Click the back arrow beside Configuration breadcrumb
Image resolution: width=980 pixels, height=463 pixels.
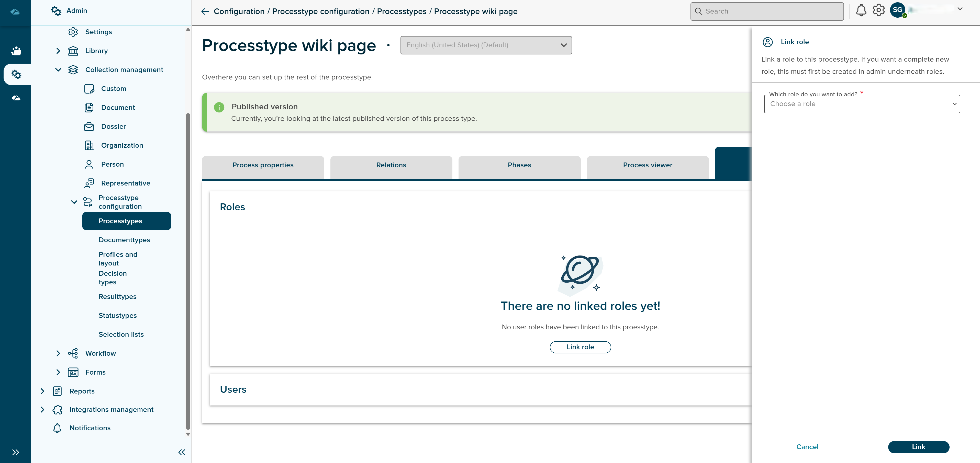(x=205, y=11)
